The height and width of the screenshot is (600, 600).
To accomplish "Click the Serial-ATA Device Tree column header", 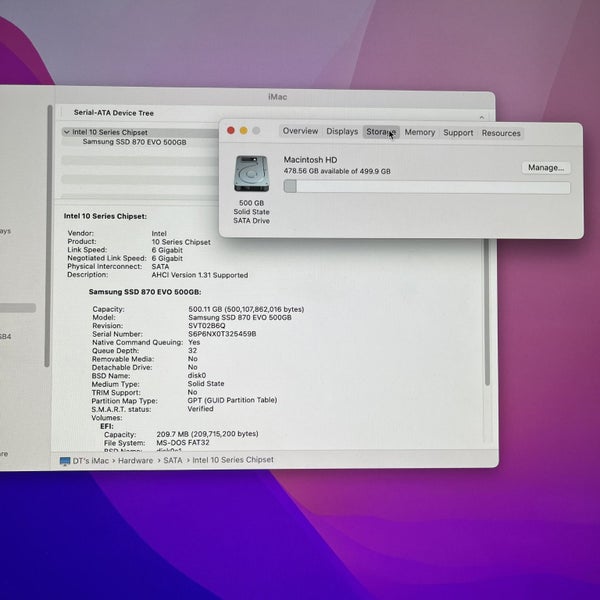I will [x=114, y=113].
